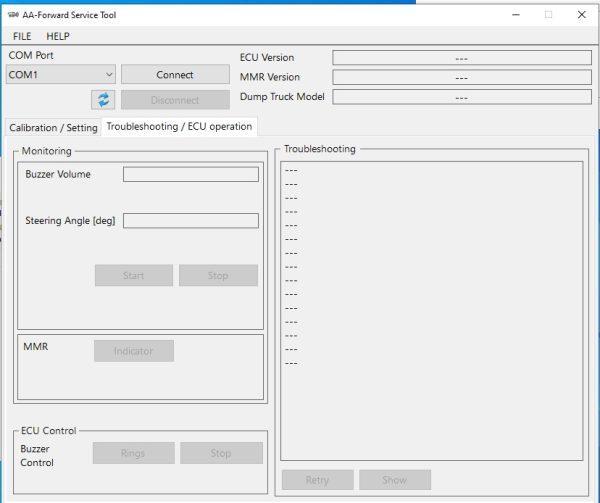Click the Troubleshooting Retry button

click(x=318, y=480)
